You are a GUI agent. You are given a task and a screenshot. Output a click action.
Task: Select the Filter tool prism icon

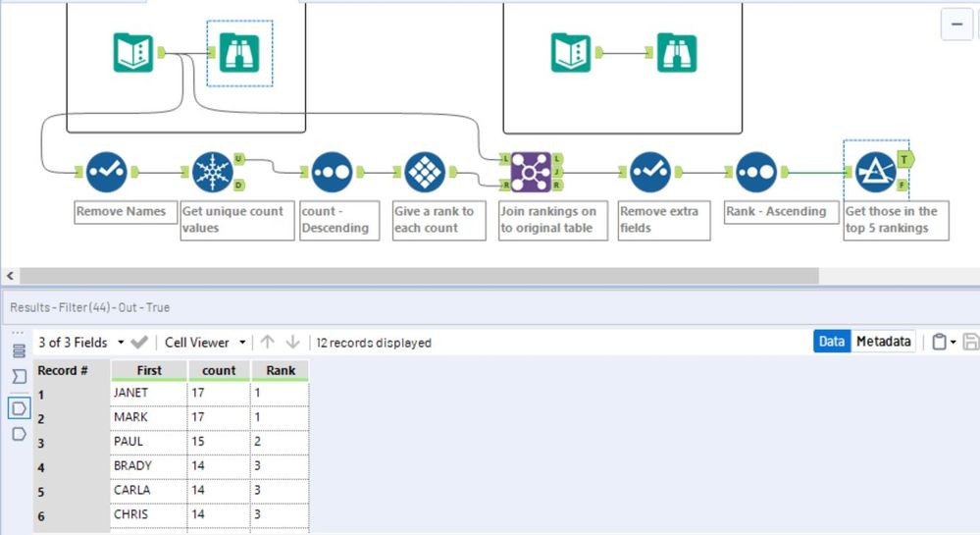point(876,172)
